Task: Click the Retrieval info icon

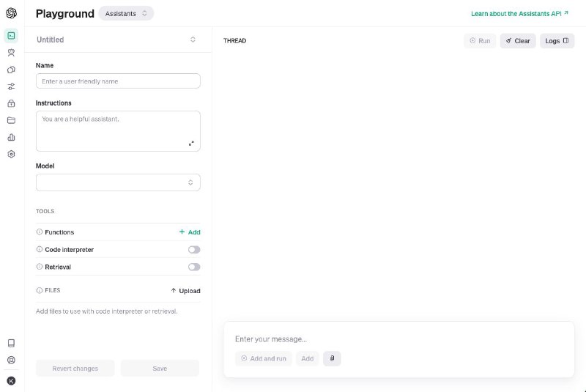Action: [40, 267]
